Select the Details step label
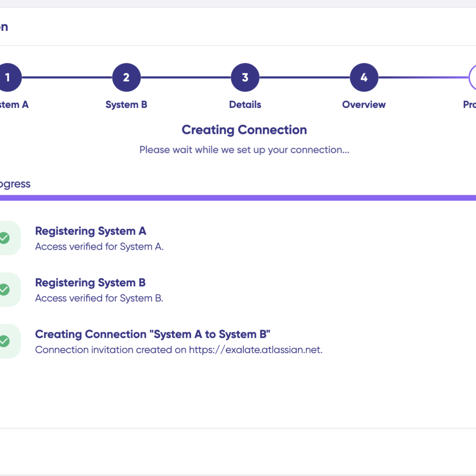Viewport: 476px width, 476px height. coord(245,105)
